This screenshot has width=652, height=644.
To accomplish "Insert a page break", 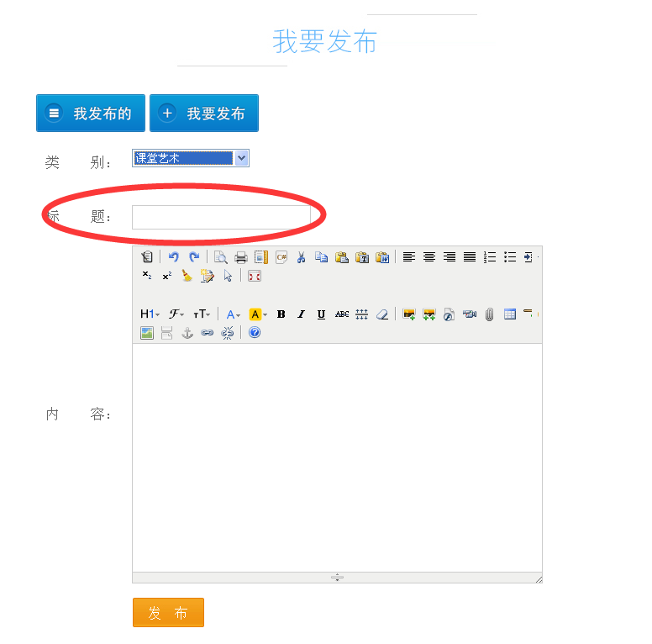I will [166, 333].
